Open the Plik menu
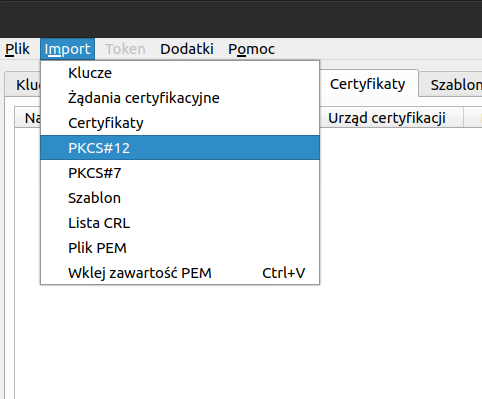Viewport: 482px width, 399px height. pos(17,49)
